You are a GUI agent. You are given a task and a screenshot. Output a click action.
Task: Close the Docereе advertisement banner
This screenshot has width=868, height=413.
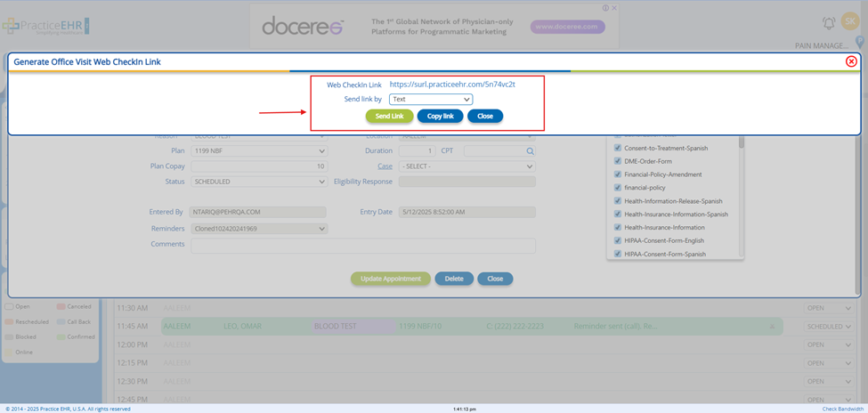click(614, 8)
